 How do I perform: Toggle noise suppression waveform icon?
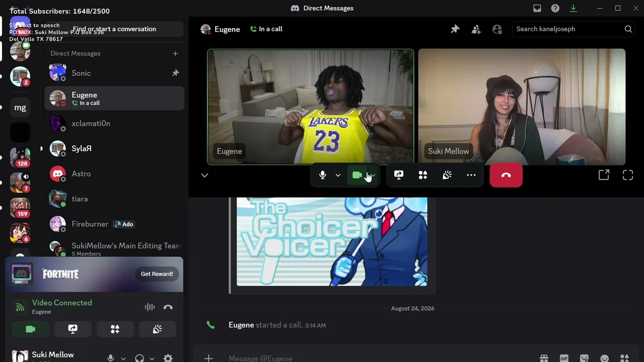click(x=150, y=307)
